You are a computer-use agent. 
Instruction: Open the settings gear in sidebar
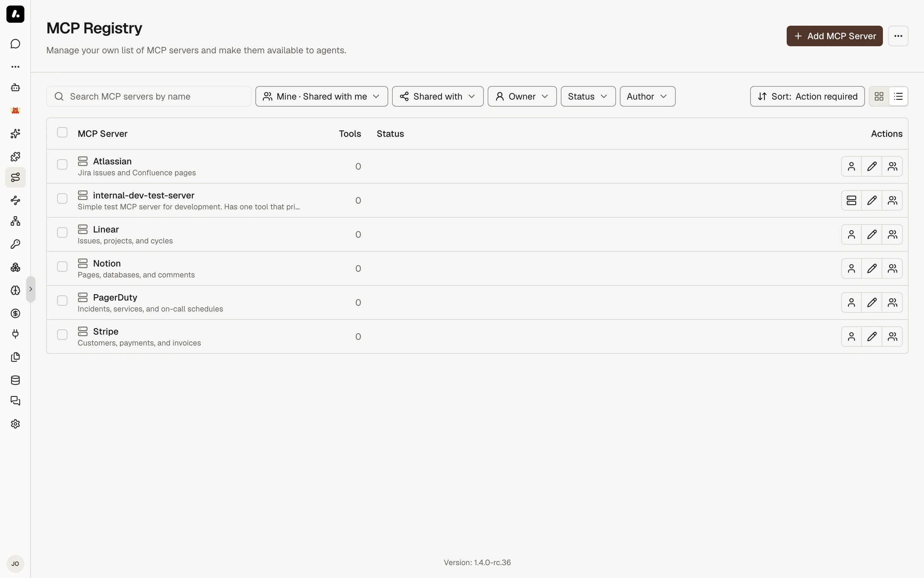coord(15,424)
